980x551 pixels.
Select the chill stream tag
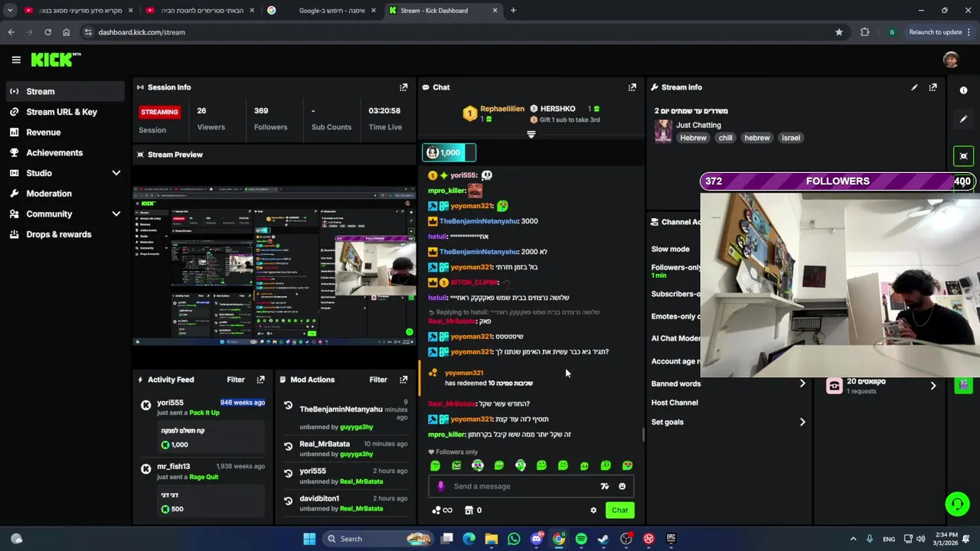(x=725, y=138)
